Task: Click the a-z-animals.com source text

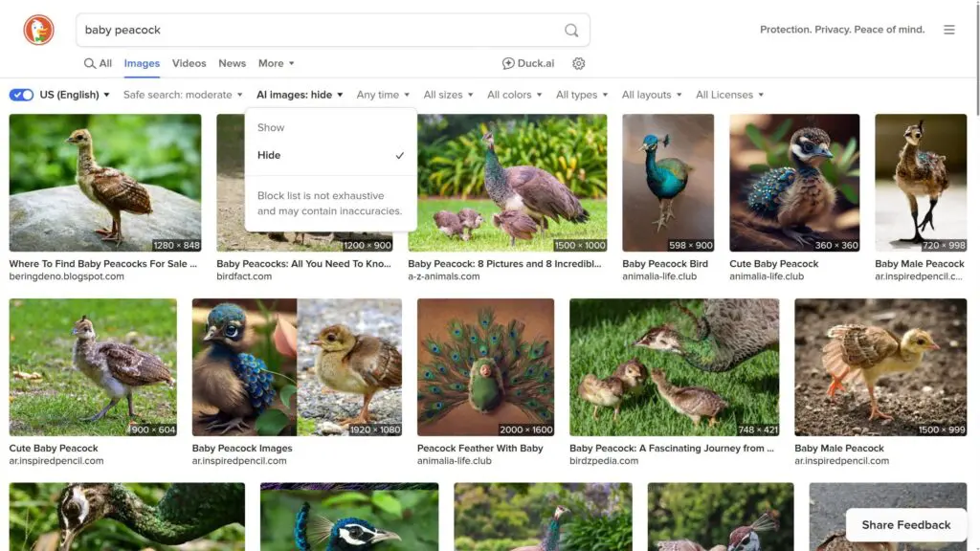Action: point(444,276)
